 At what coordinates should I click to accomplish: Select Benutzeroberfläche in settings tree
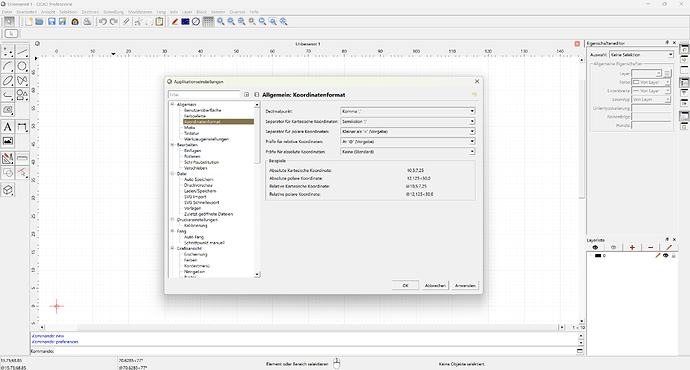(x=202, y=110)
